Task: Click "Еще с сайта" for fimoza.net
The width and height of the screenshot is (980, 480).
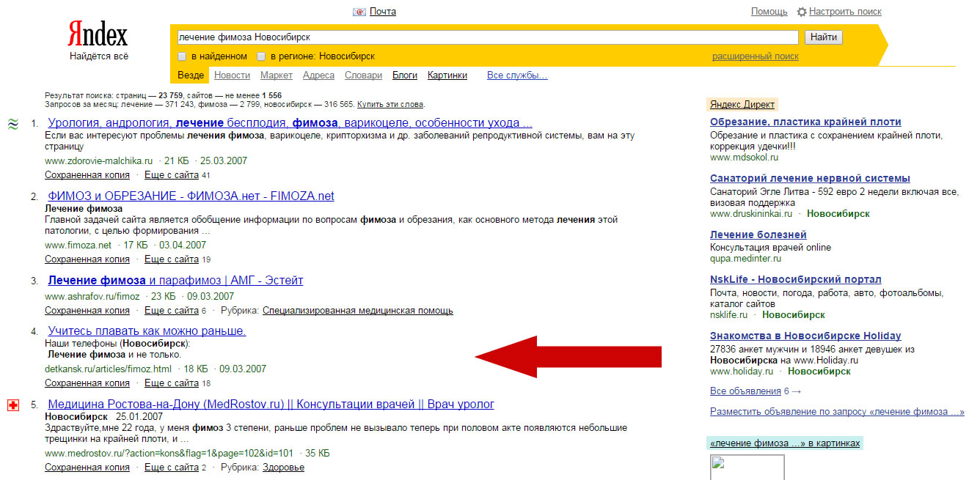Action: tap(172, 259)
